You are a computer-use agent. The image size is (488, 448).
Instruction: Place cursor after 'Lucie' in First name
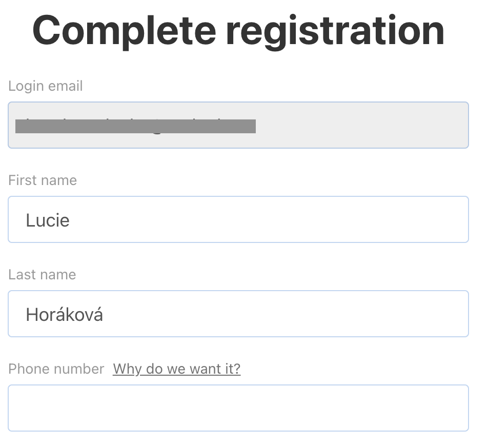pyautogui.click(x=72, y=220)
